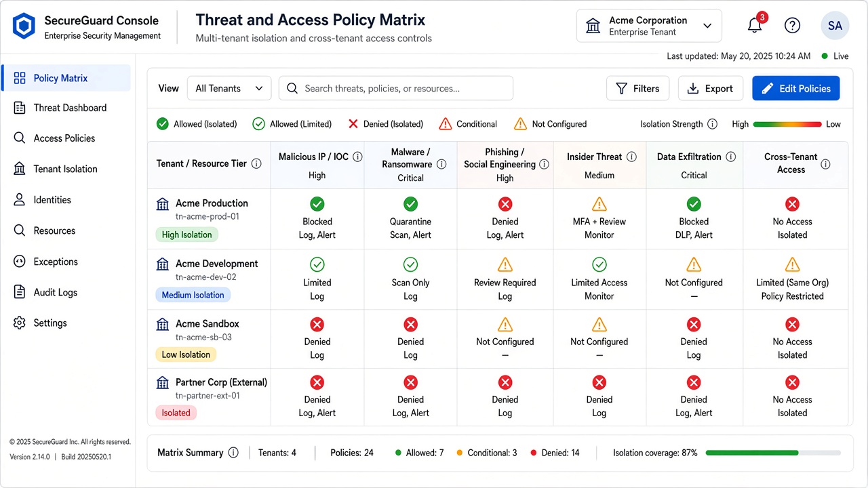The height and width of the screenshot is (488, 868).
Task: Open the SA user avatar menu
Action: point(835,26)
